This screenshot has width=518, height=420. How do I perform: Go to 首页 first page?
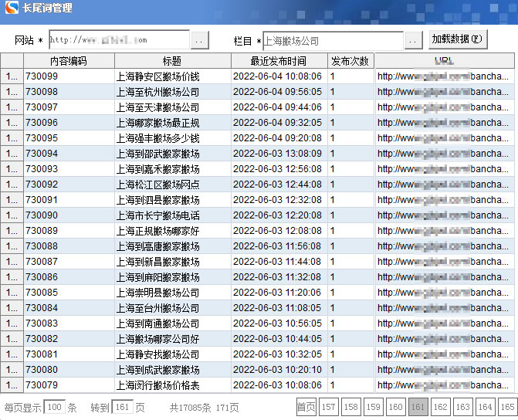click(x=306, y=407)
